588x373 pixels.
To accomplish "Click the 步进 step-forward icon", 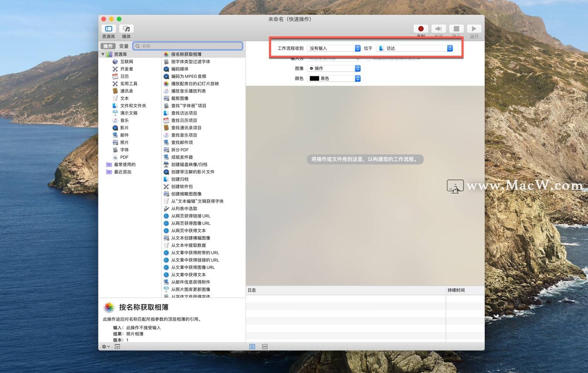I will tap(438, 29).
